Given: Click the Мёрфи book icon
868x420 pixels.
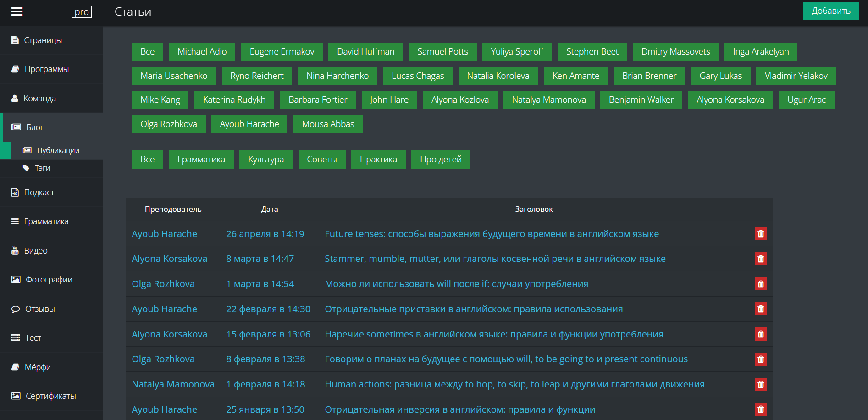Looking at the screenshot, I should (x=15, y=367).
